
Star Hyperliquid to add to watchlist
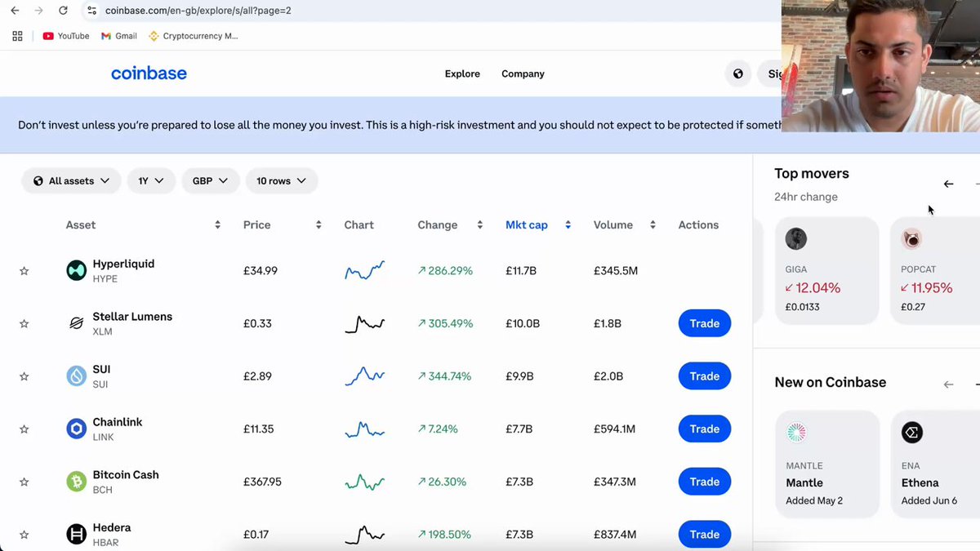pyautogui.click(x=24, y=271)
